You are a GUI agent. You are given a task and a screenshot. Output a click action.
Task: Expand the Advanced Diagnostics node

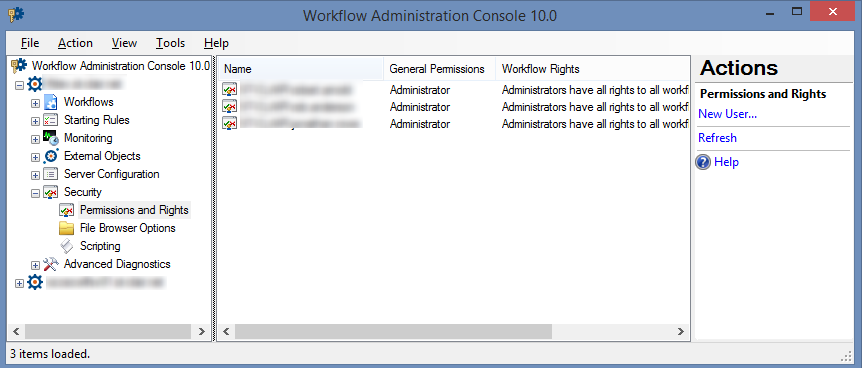tap(36, 265)
